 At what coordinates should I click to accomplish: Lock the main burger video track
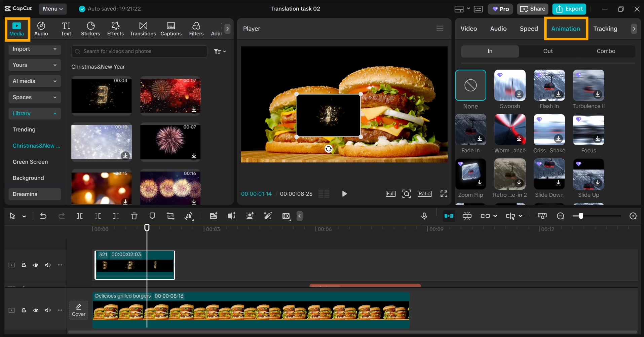tap(24, 310)
